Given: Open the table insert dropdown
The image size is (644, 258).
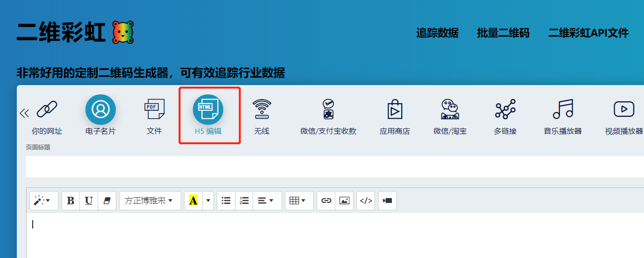Looking at the screenshot, I should click(x=299, y=201).
